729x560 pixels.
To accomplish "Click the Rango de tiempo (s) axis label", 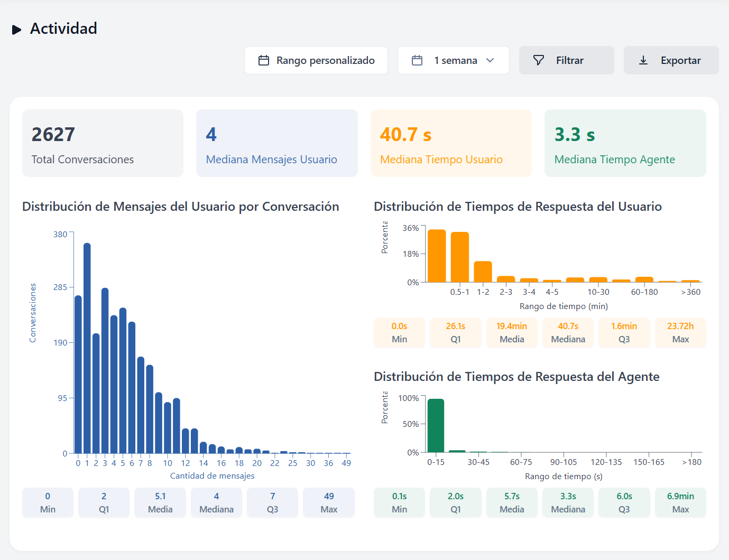I will point(564,477).
